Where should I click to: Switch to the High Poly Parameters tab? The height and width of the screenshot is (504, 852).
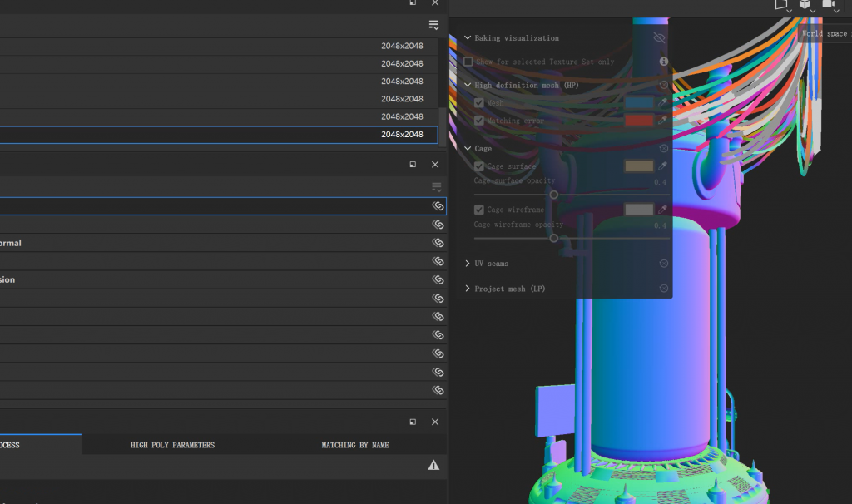point(172,445)
